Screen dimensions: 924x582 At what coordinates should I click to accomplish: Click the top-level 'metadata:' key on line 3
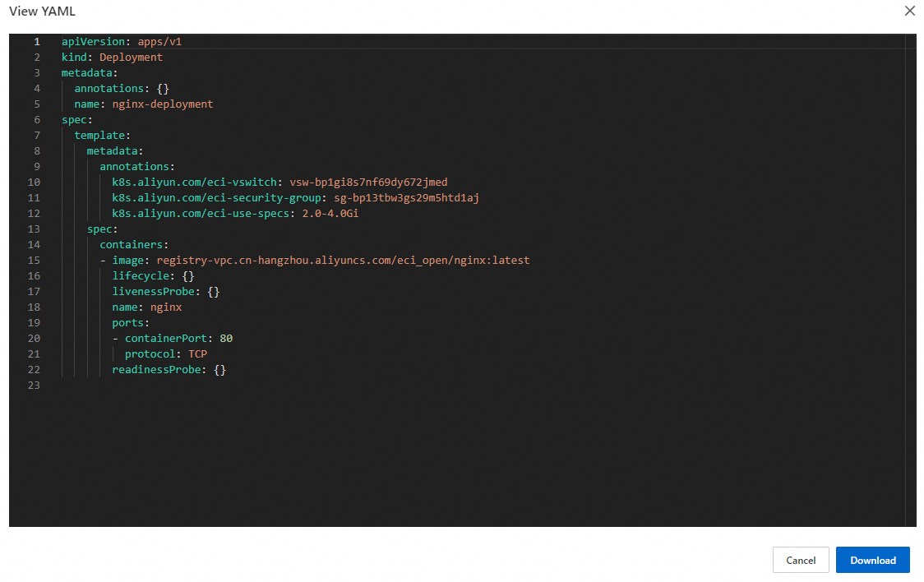pos(90,72)
